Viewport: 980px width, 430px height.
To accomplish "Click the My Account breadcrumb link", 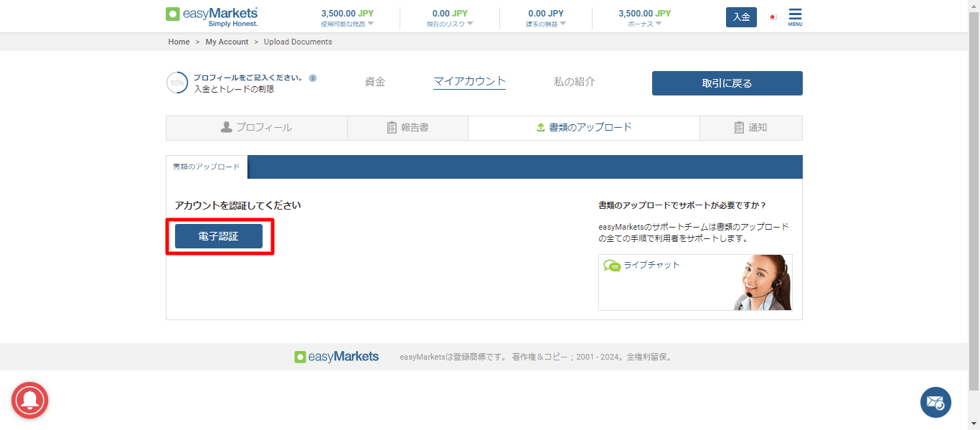I will (227, 42).
